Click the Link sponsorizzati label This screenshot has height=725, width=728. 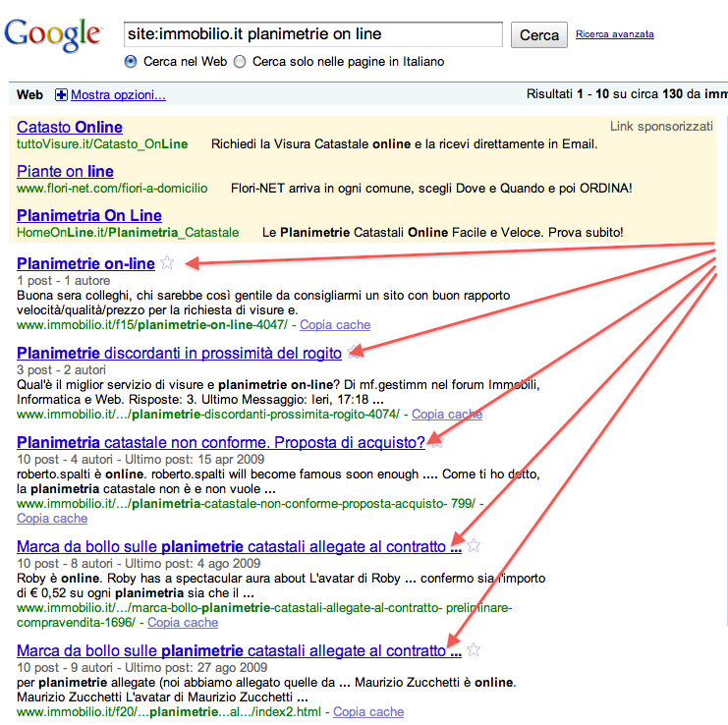point(661,127)
